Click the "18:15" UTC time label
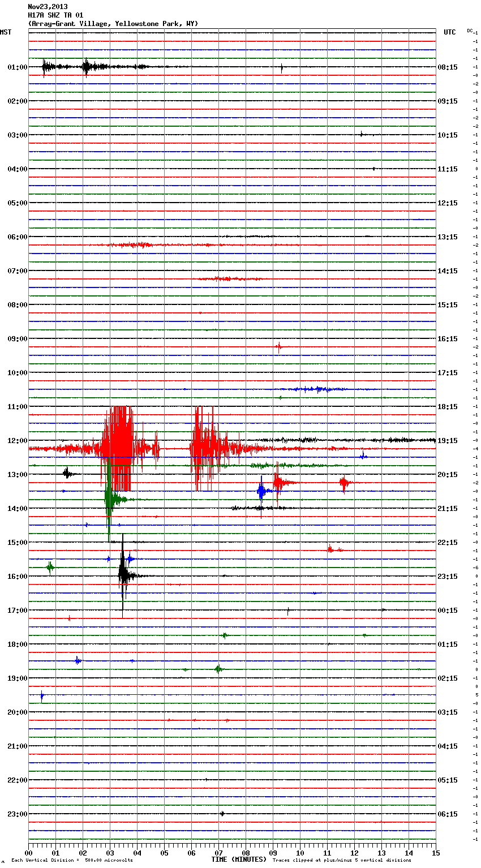 tap(448, 407)
